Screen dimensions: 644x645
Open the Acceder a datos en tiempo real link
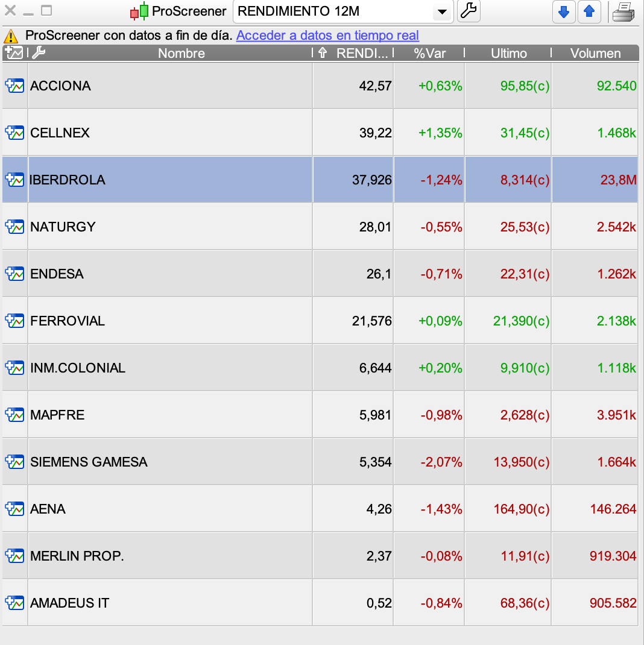(x=327, y=36)
